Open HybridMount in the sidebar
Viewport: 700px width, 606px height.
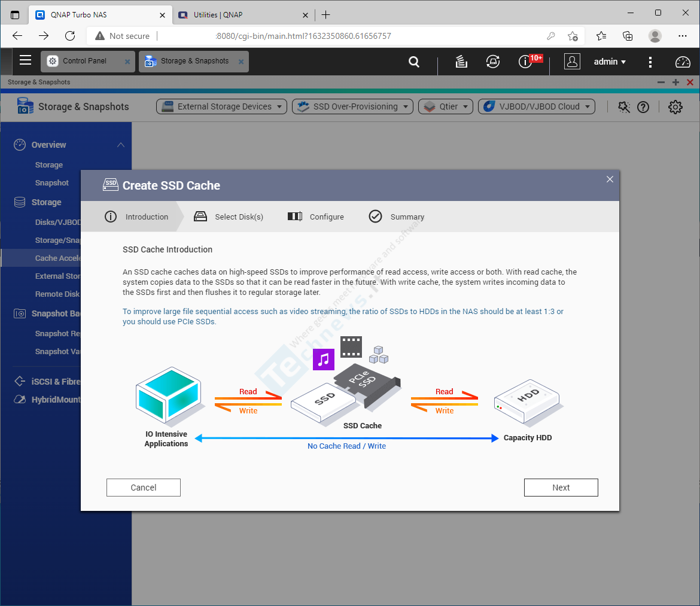[x=47, y=400]
